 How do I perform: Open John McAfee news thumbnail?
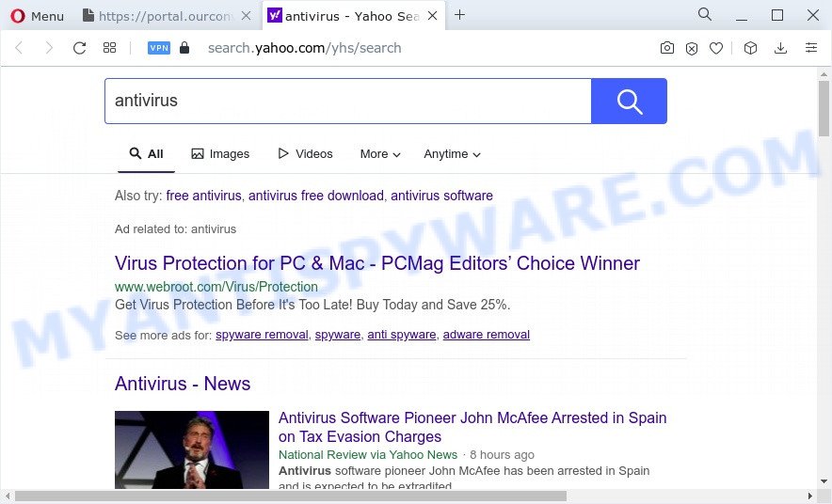(192, 449)
